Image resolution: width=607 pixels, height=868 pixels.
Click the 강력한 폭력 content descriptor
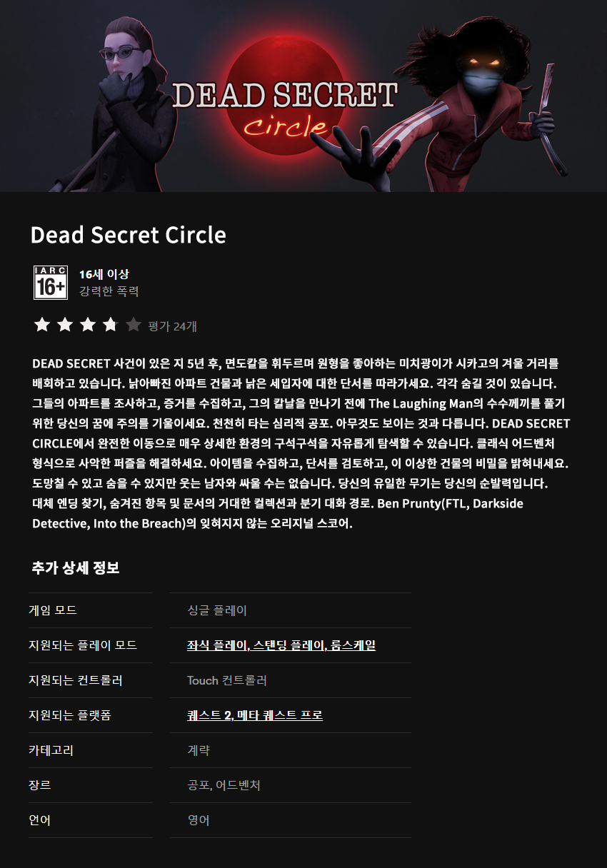(x=109, y=291)
